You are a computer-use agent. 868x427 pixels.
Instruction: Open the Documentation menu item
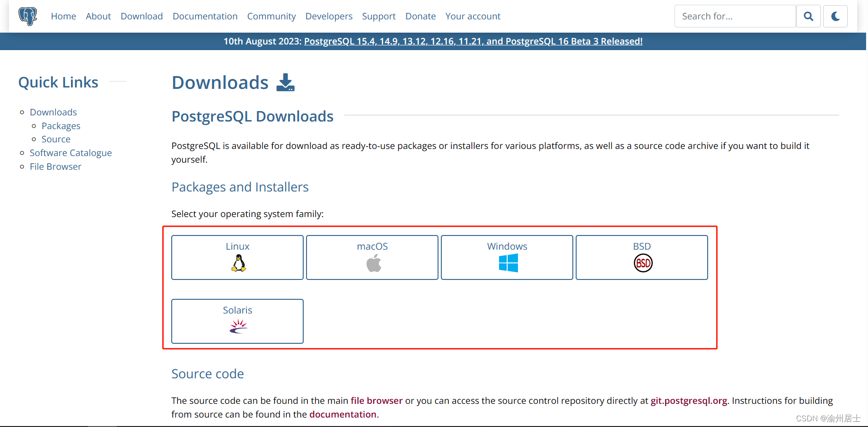(205, 16)
